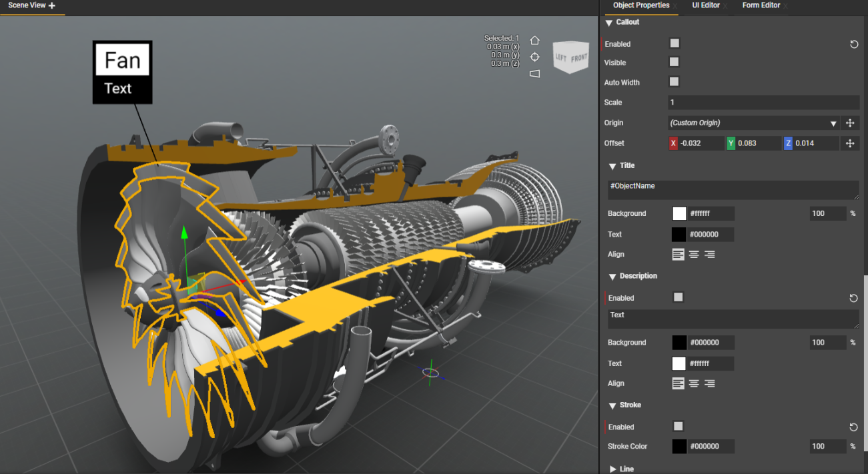Enable the Description checkbox
Image resolution: width=868 pixels, height=474 pixels.
[679, 297]
